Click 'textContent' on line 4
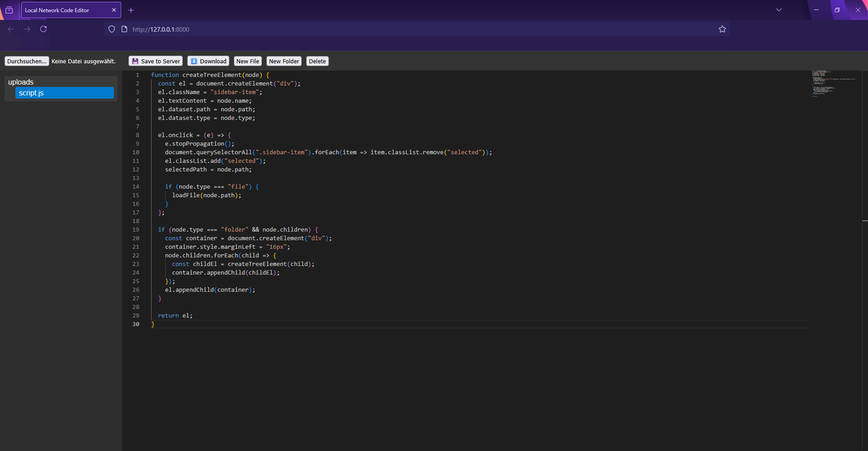The width and height of the screenshot is (868, 451). [187, 101]
